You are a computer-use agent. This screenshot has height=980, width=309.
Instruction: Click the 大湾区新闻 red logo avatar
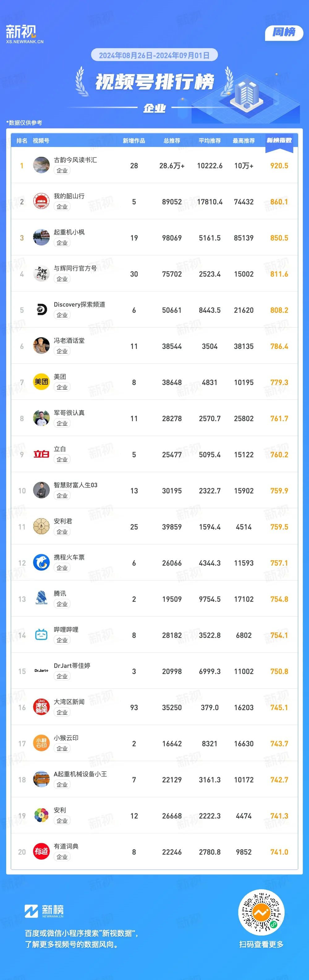point(41,707)
